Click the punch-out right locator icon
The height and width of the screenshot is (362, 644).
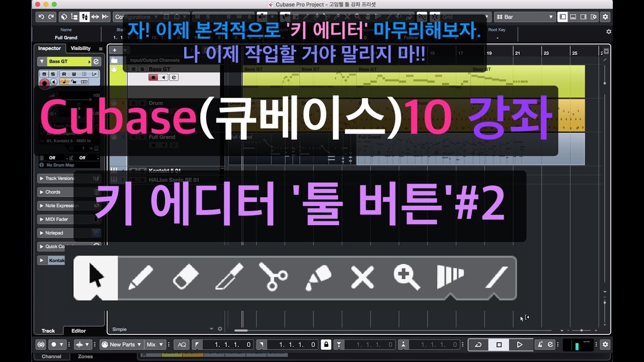click(261, 344)
